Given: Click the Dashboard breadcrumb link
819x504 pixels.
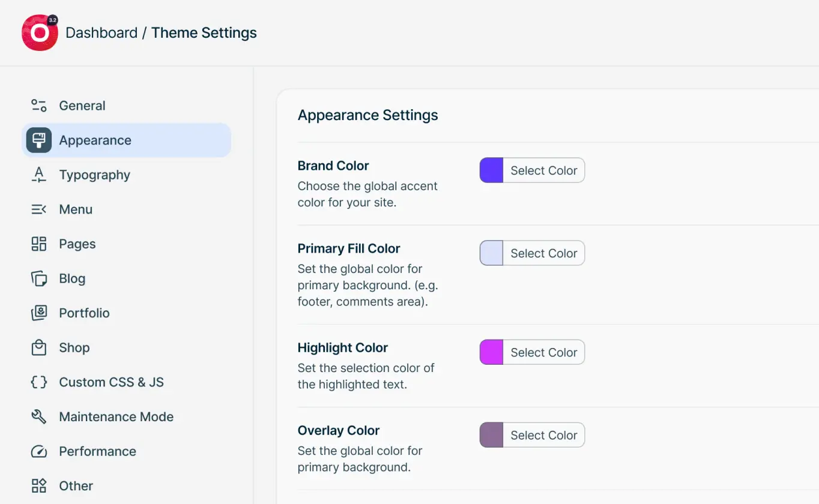Looking at the screenshot, I should 101,32.
